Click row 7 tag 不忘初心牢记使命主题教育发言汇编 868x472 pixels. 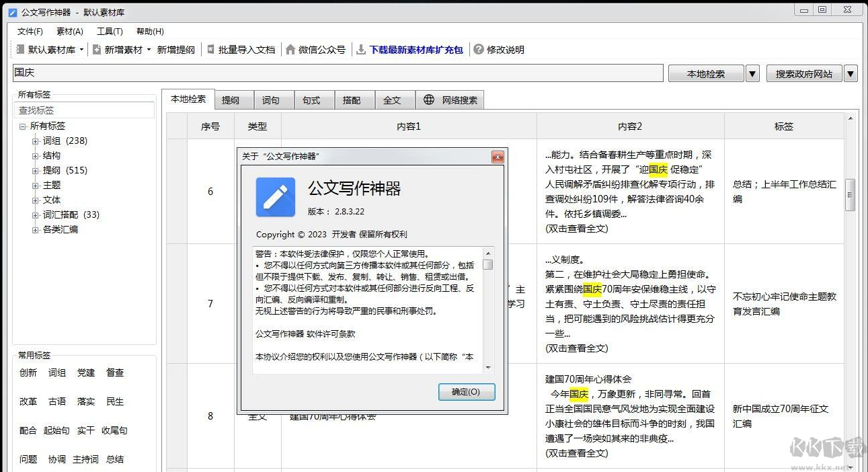pos(784,304)
